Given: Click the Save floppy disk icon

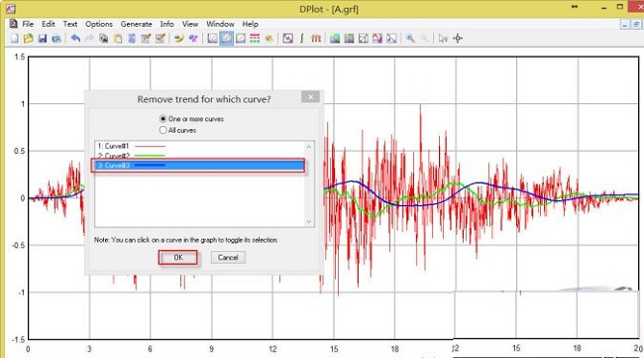Looking at the screenshot, I should (x=43, y=39).
